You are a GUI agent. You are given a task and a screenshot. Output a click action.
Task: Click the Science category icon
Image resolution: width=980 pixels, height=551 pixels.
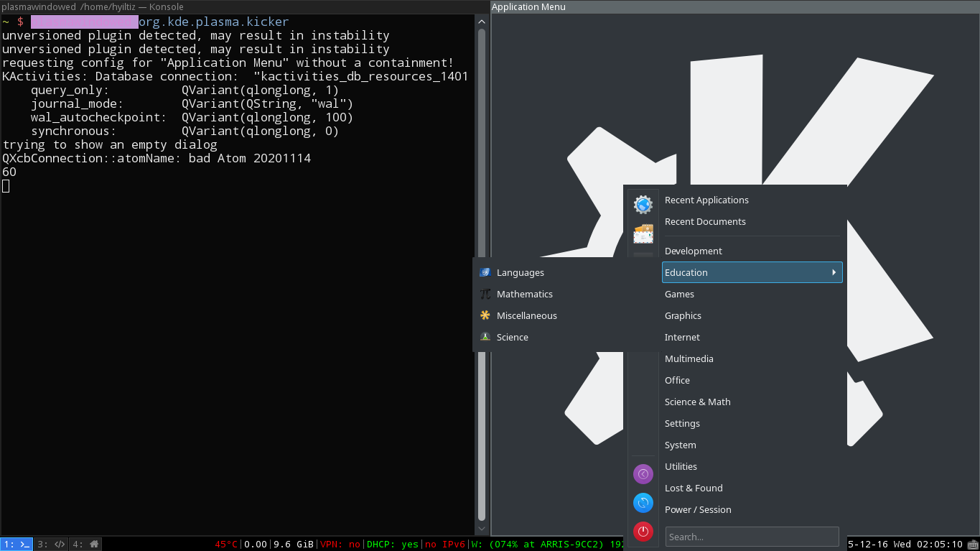pos(485,337)
